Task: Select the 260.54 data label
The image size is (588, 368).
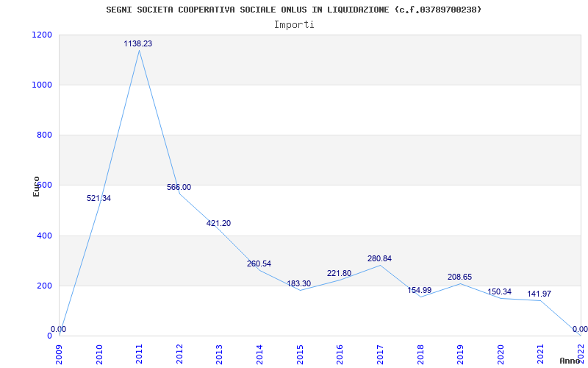Action: [259, 263]
